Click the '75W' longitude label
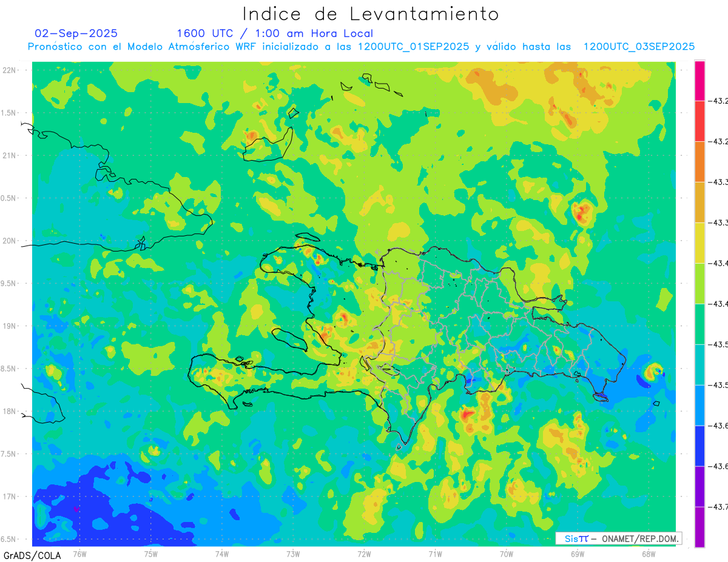Viewport: 728px width, 562px height. tap(150, 554)
